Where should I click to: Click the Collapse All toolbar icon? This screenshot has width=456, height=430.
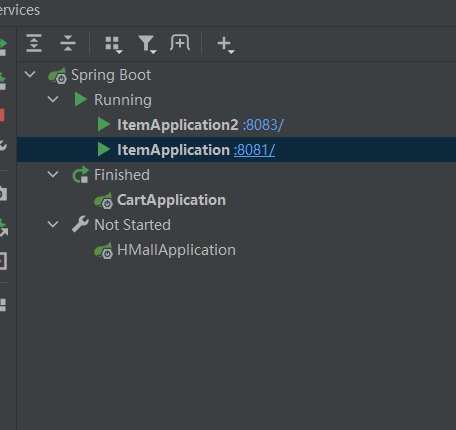point(68,43)
